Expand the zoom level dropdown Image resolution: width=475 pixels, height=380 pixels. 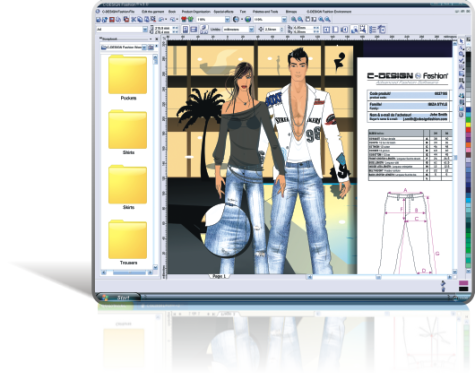coord(227,20)
